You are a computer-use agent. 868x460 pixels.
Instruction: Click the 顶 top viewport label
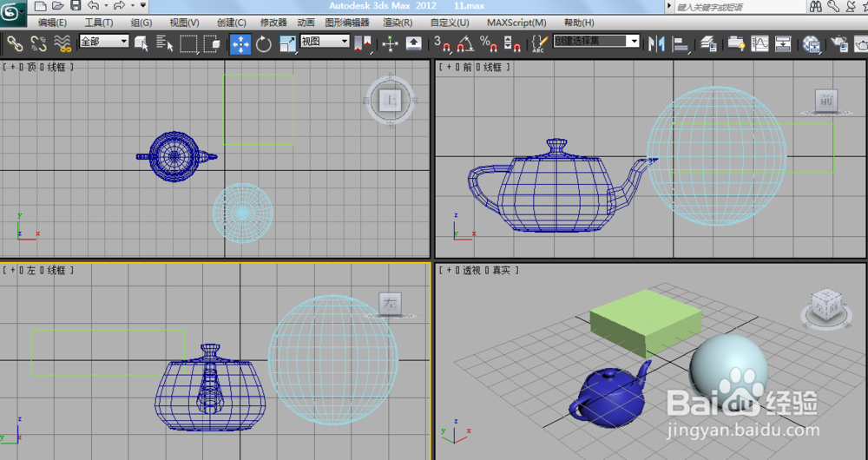pyautogui.click(x=31, y=67)
